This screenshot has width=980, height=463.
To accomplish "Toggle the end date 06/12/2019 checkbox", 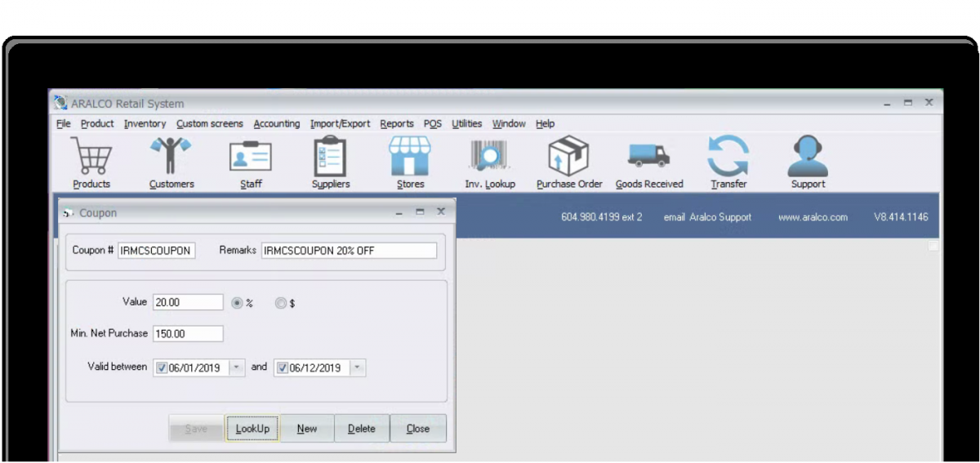I will 283,367.
